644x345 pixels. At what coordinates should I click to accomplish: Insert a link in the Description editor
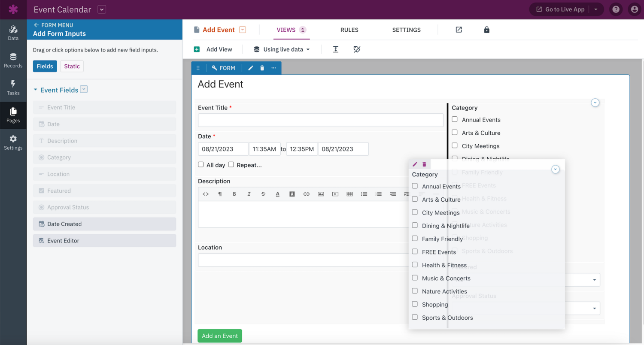pos(306,194)
